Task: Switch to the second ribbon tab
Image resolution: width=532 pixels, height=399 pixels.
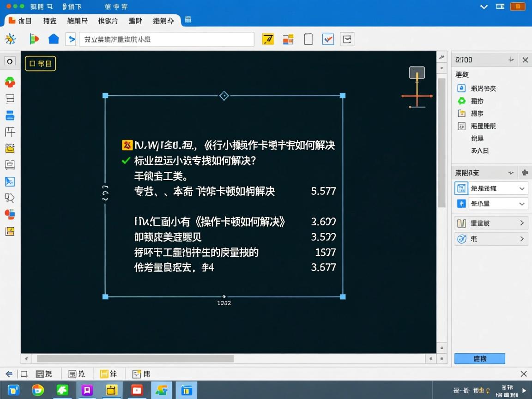Action: [x=49, y=20]
